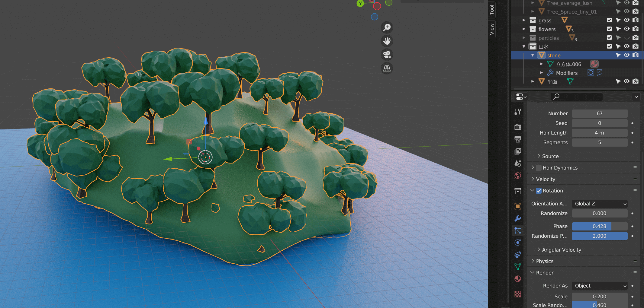
Task: Open the Tool sidebar tab
Action: 492,10
